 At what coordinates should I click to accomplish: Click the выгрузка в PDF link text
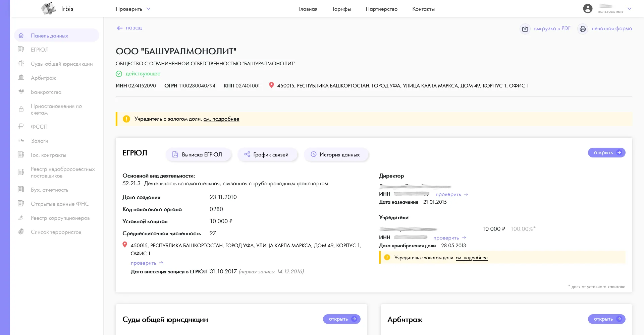point(552,28)
